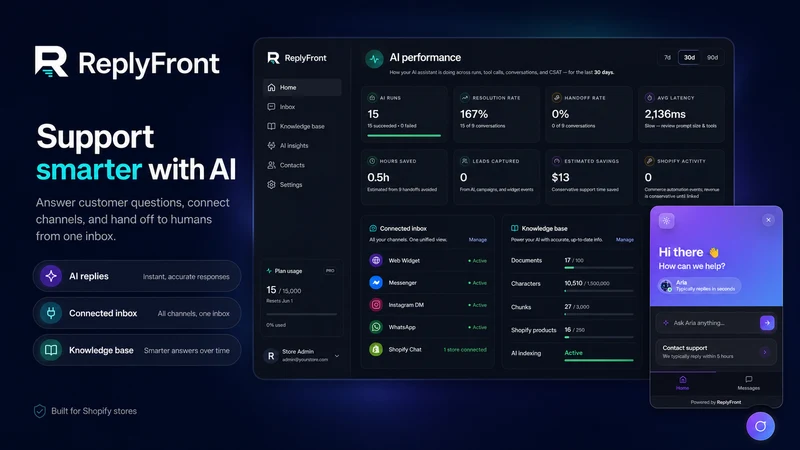
Task: Switch to the widget Messages tab
Action: pyautogui.click(x=748, y=383)
